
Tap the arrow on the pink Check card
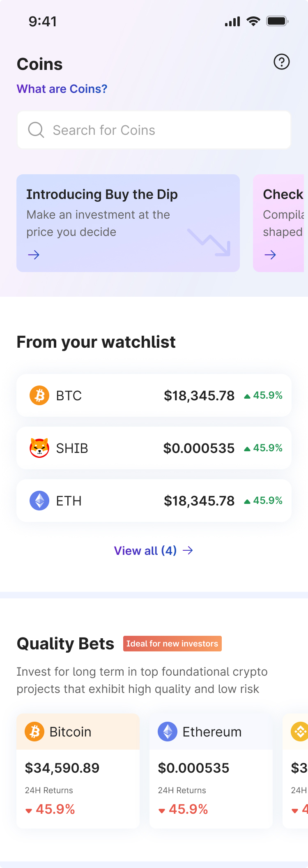[x=270, y=255]
